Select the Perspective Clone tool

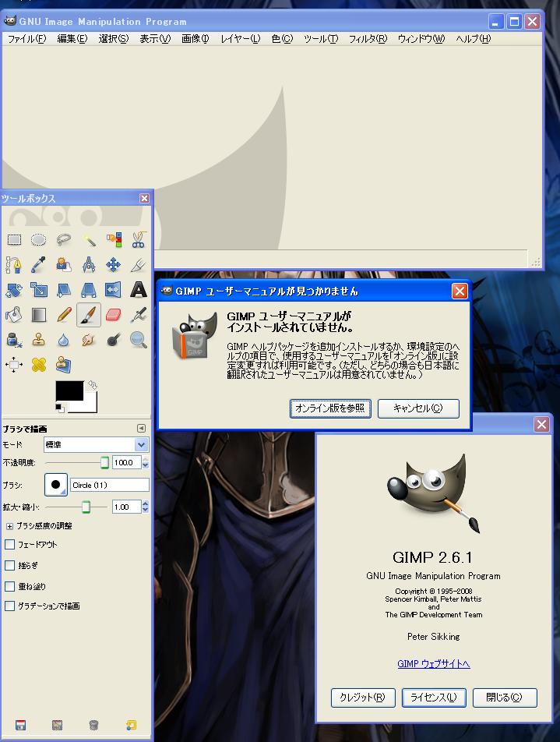[x=64, y=365]
